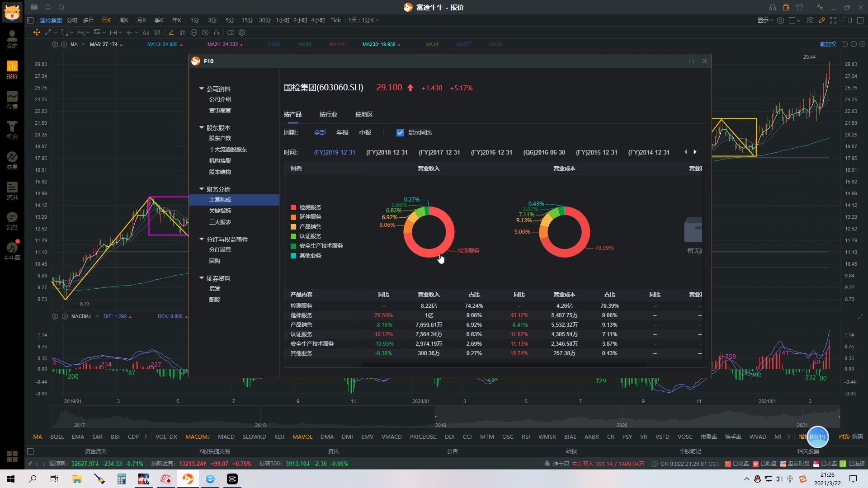Screen dimensions: 868x488
Task: Select the (FY)2018-12-31 report date
Action: coord(387,153)
